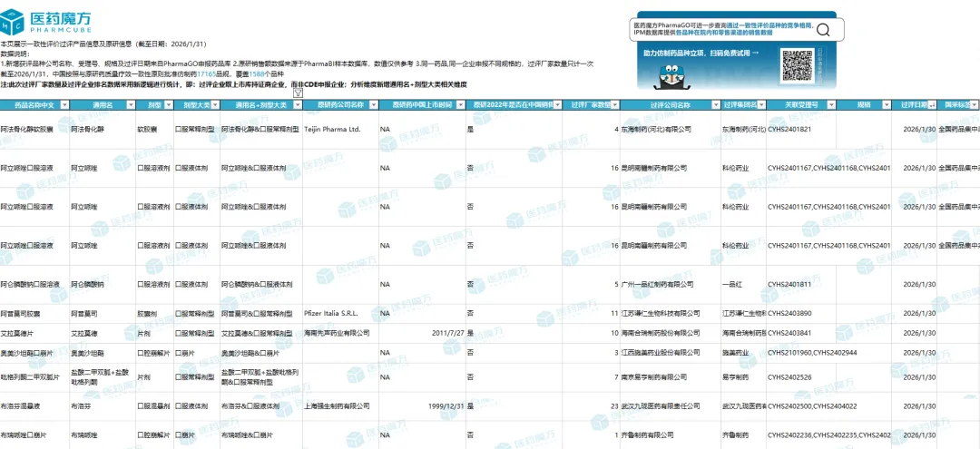Select the 海南先声药业有限公司 cell

pyautogui.click(x=341, y=334)
